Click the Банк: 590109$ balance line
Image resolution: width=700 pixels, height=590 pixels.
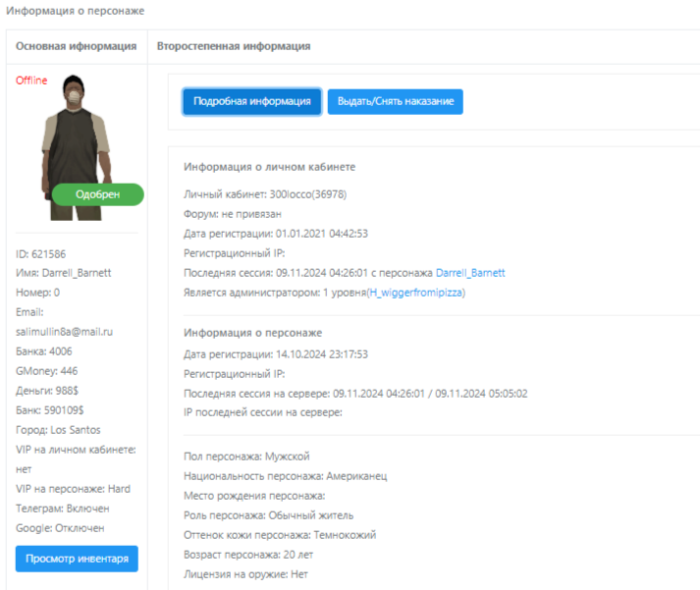(x=51, y=410)
